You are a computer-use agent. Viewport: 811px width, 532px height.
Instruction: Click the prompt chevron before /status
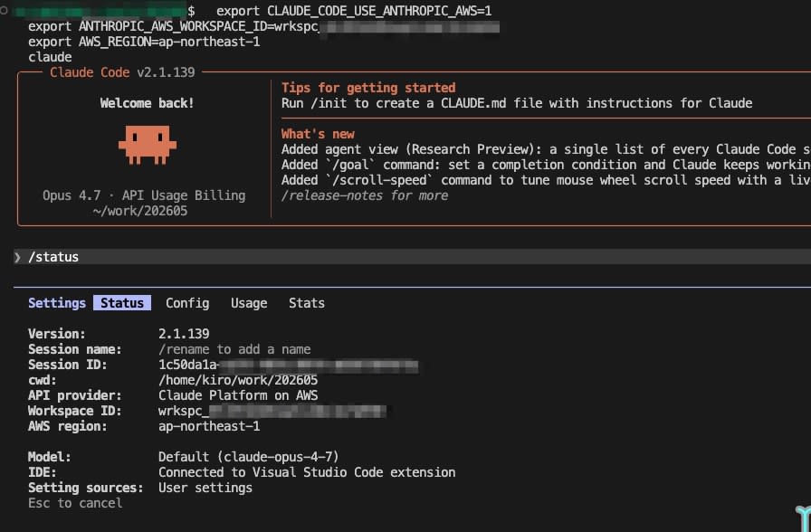click(17, 257)
